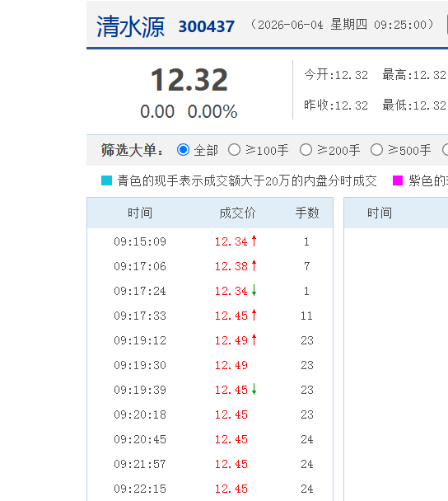Click the 手数 column header

(x=307, y=213)
